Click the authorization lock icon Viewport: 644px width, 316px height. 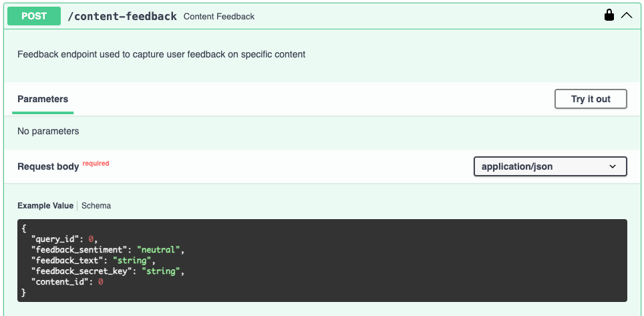click(x=609, y=15)
